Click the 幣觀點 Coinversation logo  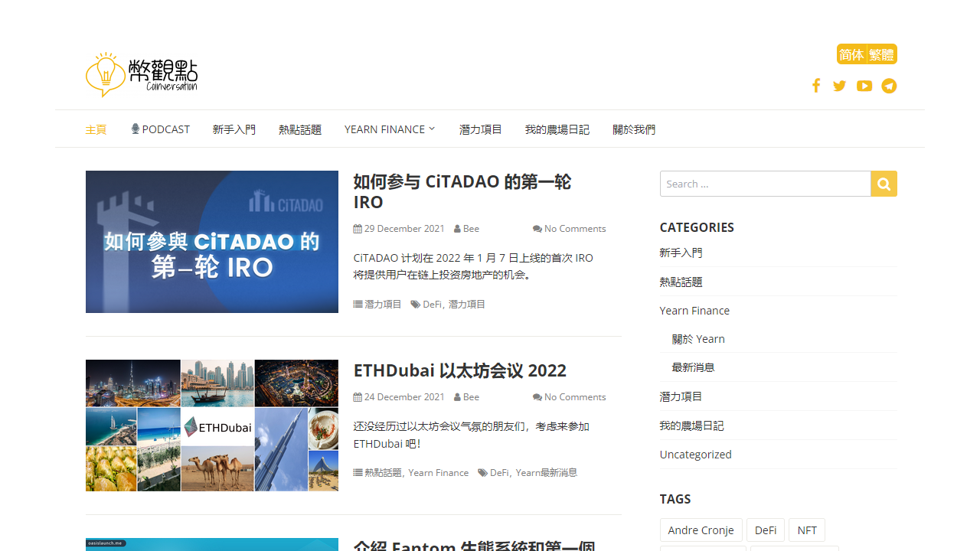coord(142,74)
